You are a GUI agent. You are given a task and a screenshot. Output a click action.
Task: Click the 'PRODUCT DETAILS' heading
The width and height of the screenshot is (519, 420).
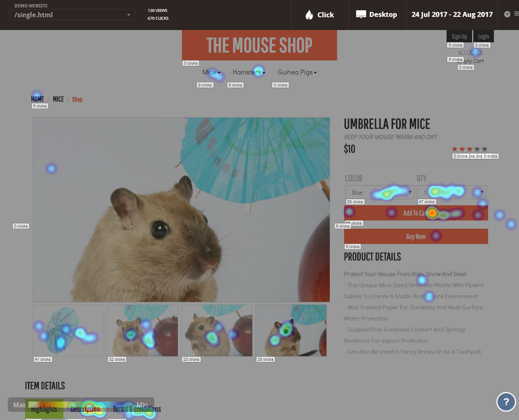(372, 257)
